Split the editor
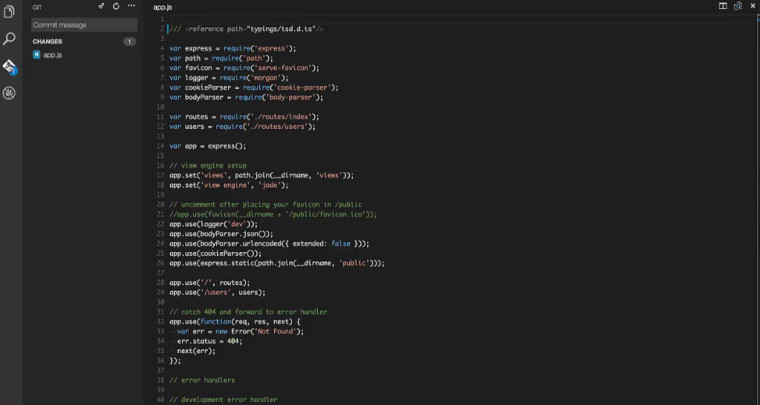 coord(723,6)
